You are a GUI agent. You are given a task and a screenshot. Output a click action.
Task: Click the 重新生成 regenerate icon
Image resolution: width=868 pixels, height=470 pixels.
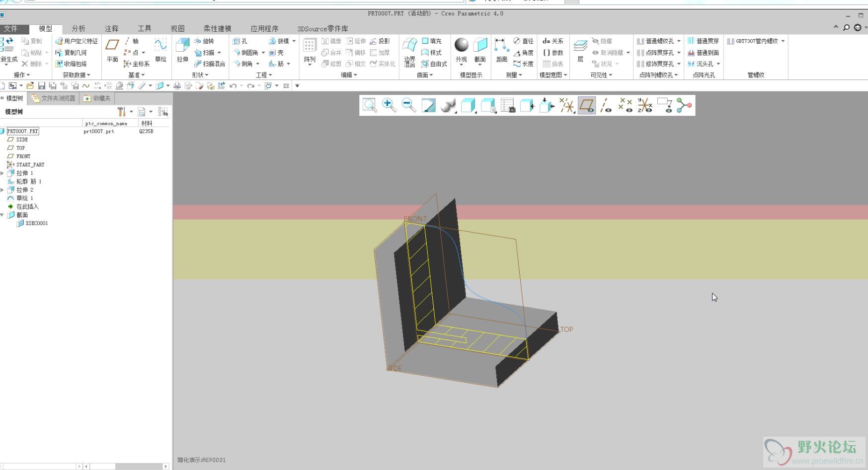8,45
